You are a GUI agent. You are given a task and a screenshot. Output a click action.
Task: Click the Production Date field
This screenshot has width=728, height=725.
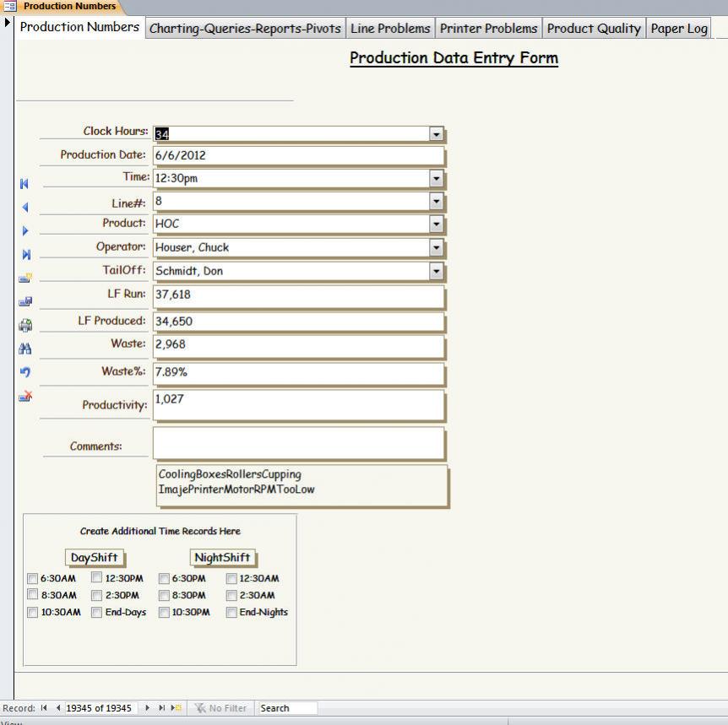pyautogui.click(x=298, y=155)
